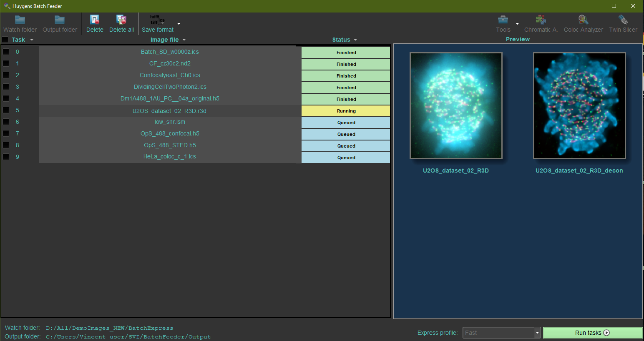Open the Tools toolbox
This screenshot has width=644, height=341.
point(503,24)
